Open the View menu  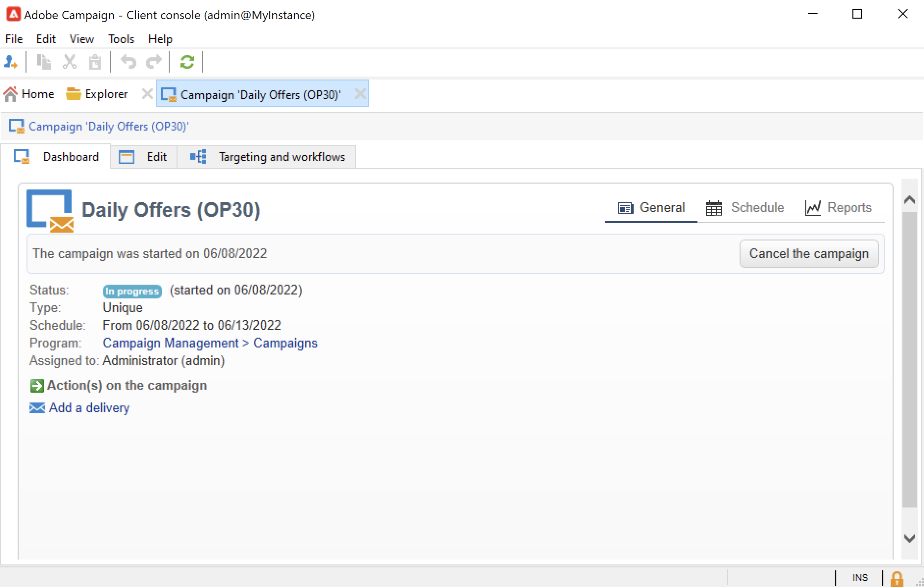pos(82,39)
